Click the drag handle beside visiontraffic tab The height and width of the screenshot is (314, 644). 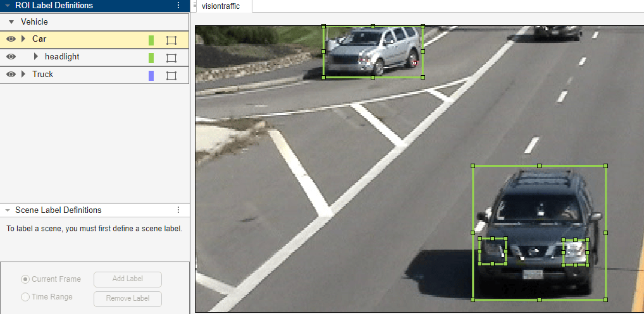[x=194, y=4]
